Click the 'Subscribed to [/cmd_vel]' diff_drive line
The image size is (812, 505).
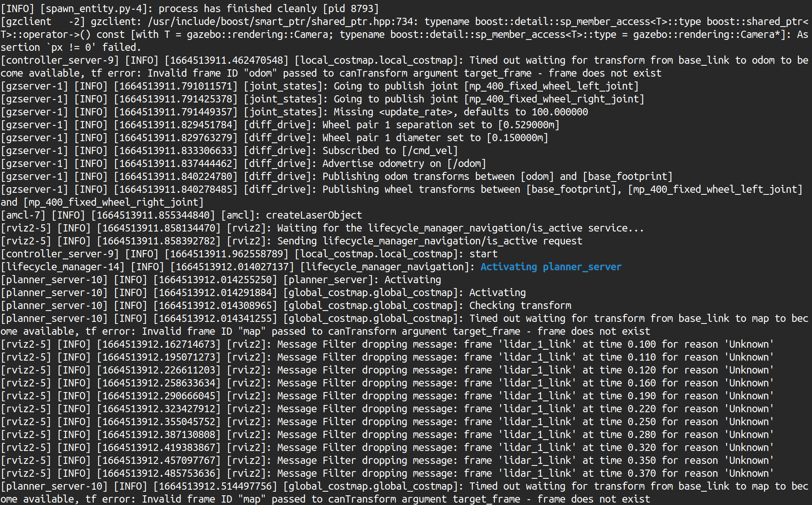[389, 150]
